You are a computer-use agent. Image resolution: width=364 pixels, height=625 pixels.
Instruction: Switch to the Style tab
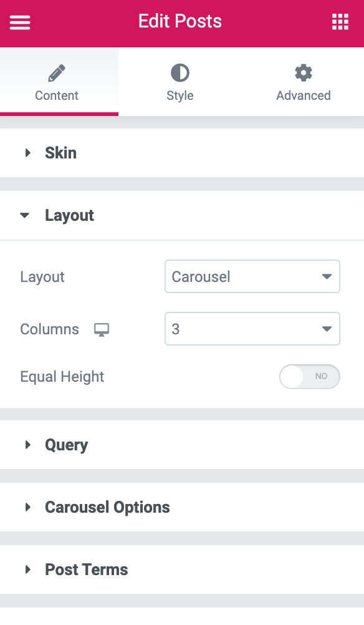tap(180, 82)
